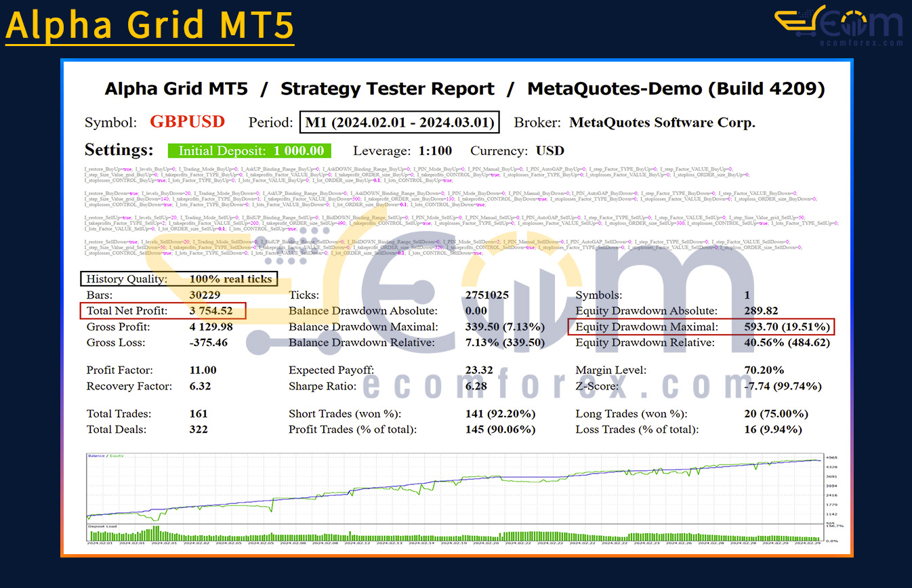Click Balance Drawdown Absolute value 0.00
912x588 pixels.
pyautogui.click(x=476, y=311)
